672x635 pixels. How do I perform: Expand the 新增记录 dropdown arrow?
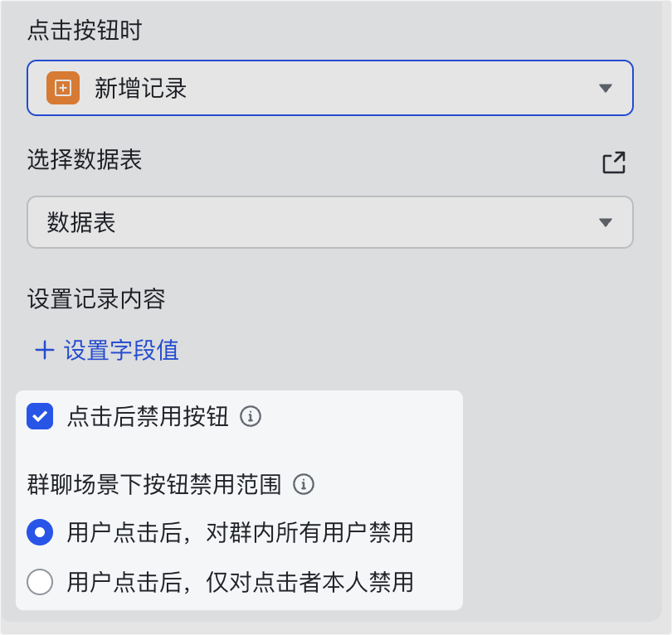[x=606, y=88]
